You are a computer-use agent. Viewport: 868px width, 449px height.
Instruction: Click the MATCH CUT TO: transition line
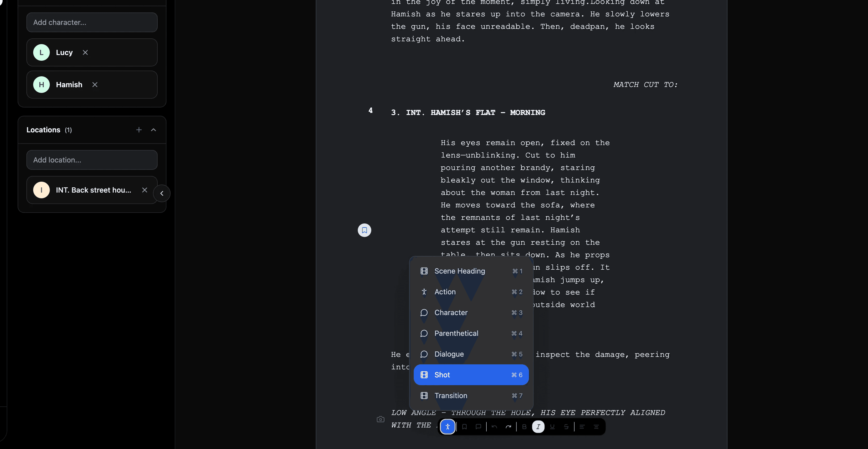645,85
